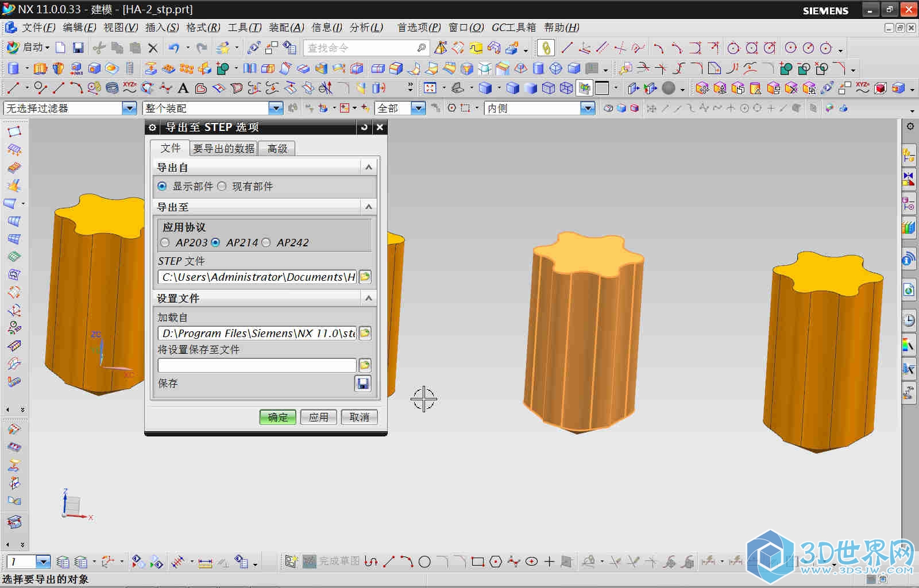The height and width of the screenshot is (588, 919).
Task: Click the 确定 button
Action: (x=278, y=417)
